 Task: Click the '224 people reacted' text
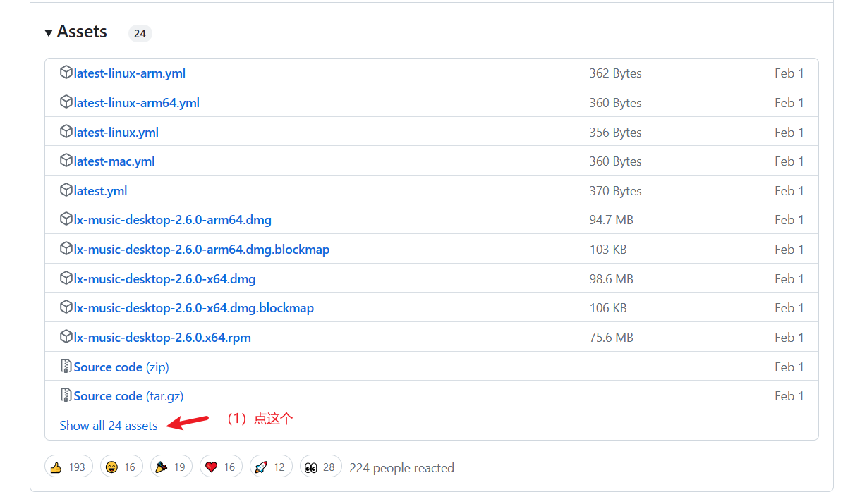pos(402,468)
